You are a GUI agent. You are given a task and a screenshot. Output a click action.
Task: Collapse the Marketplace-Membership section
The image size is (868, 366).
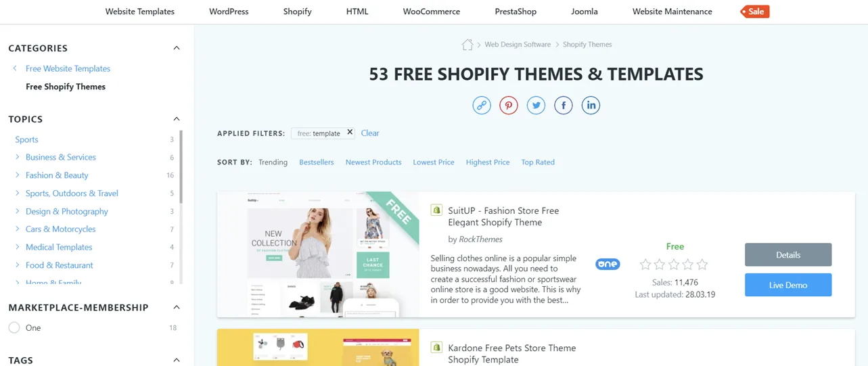tap(177, 307)
